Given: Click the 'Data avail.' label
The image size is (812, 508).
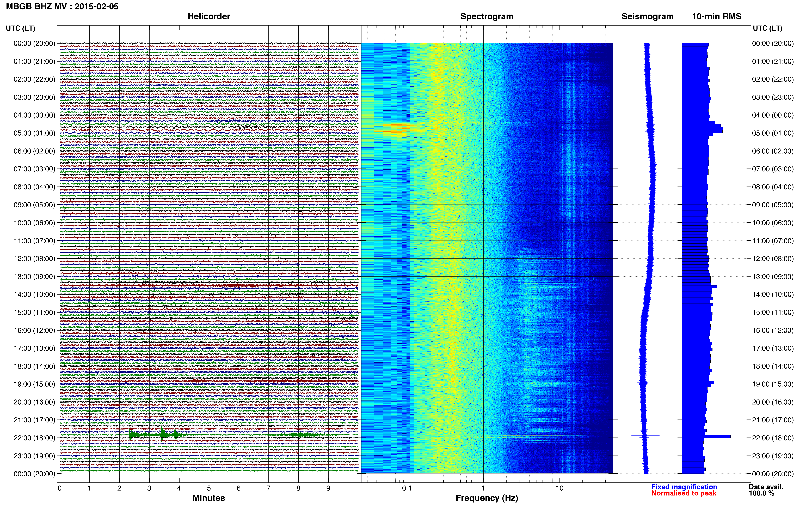Looking at the screenshot, I should 766,487.
